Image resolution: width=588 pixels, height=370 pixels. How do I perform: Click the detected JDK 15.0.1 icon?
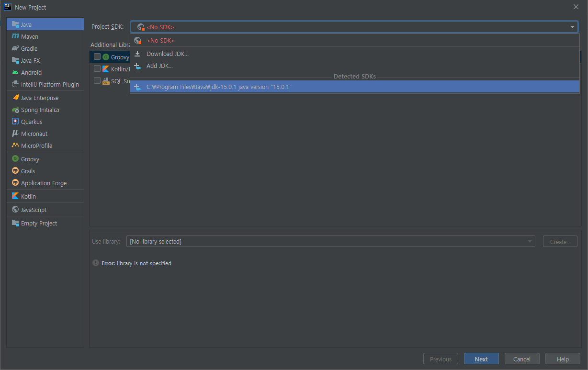(137, 87)
